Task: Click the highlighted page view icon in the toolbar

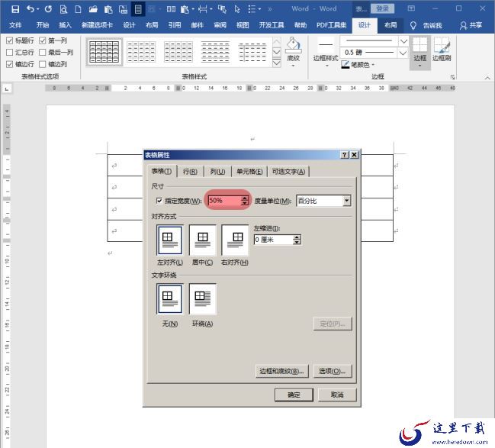Action: coord(138,9)
